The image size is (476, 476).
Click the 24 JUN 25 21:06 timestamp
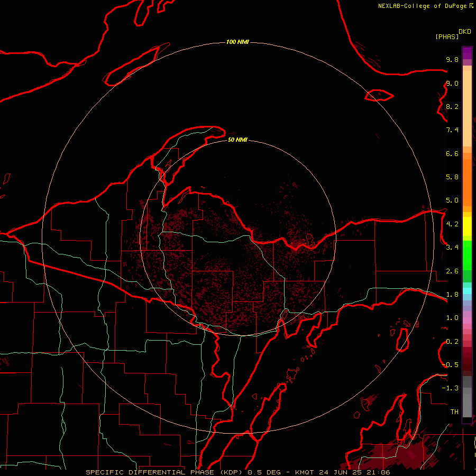(354, 472)
